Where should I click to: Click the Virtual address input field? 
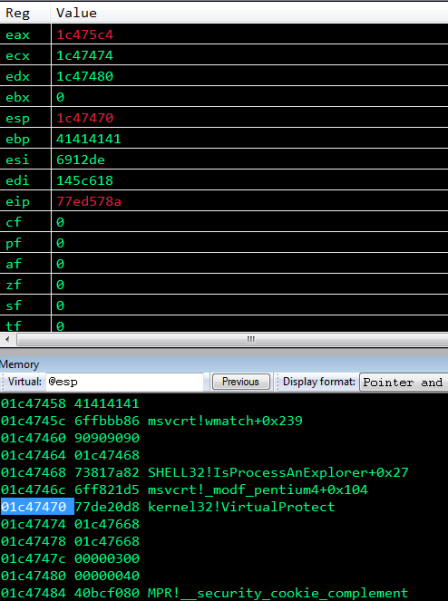(x=125, y=382)
